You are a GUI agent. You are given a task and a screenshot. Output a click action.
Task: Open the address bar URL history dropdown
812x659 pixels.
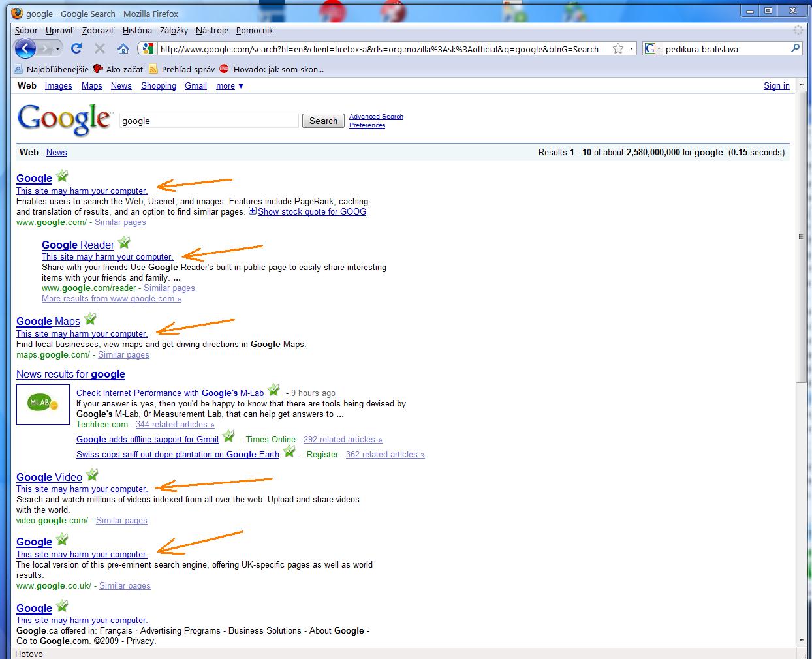(x=631, y=49)
